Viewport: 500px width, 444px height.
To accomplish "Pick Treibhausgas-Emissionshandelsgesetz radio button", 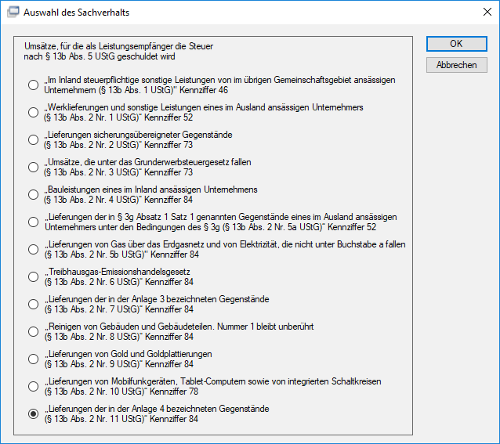I will (33, 276).
